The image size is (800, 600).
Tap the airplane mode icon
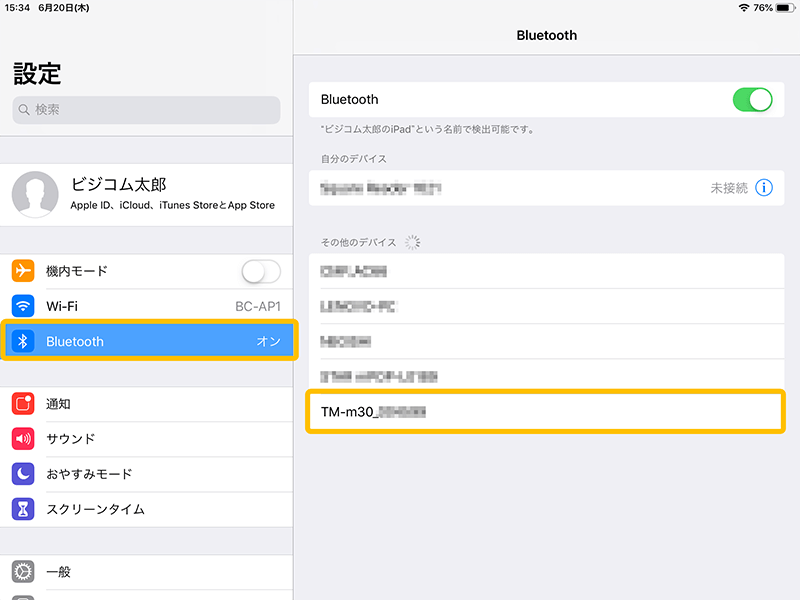[x=23, y=271]
